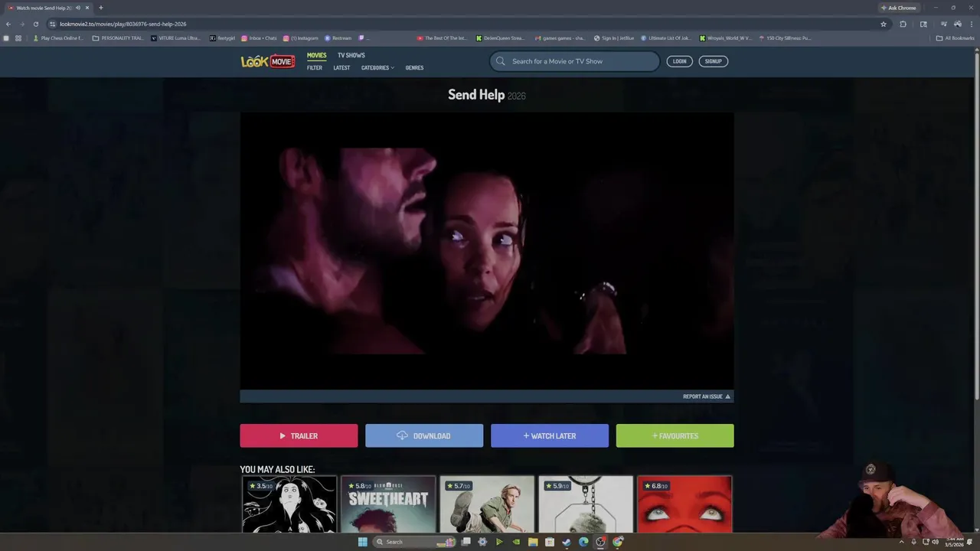Image resolution: width=980 pixels, height=551 pixels.
Task: Click the Download button
Action: (424, 435)
